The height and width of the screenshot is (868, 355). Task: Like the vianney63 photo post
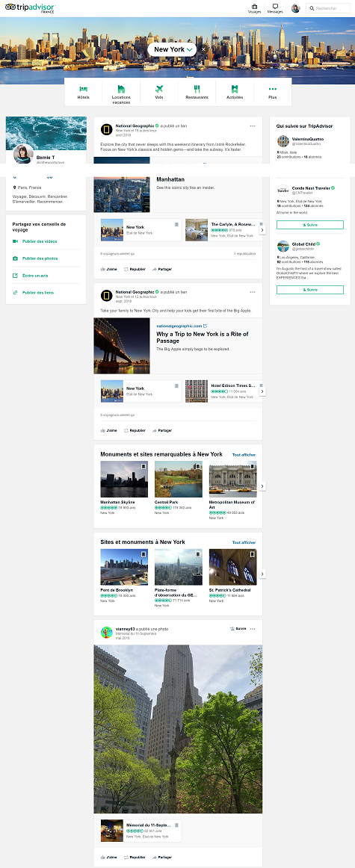click(109, 857)
